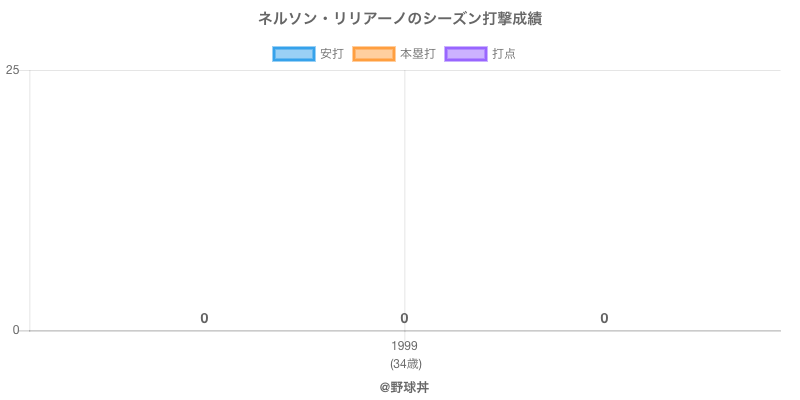This screenshot has width=800, height=400.
Task: Hide the 本塁打 series via its label
Action: 417,54
